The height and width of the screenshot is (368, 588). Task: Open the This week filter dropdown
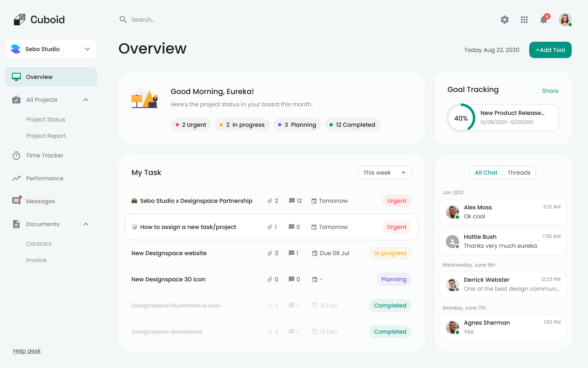pos(385,173)
